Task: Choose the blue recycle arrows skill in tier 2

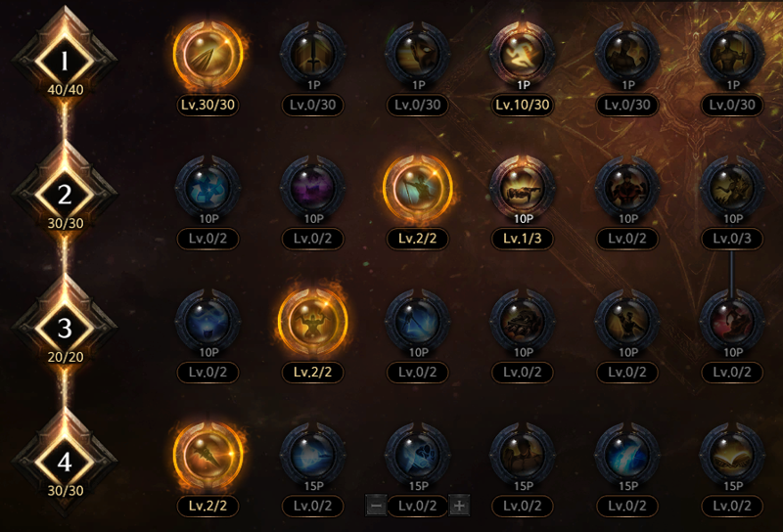Action: click(207, 188)
